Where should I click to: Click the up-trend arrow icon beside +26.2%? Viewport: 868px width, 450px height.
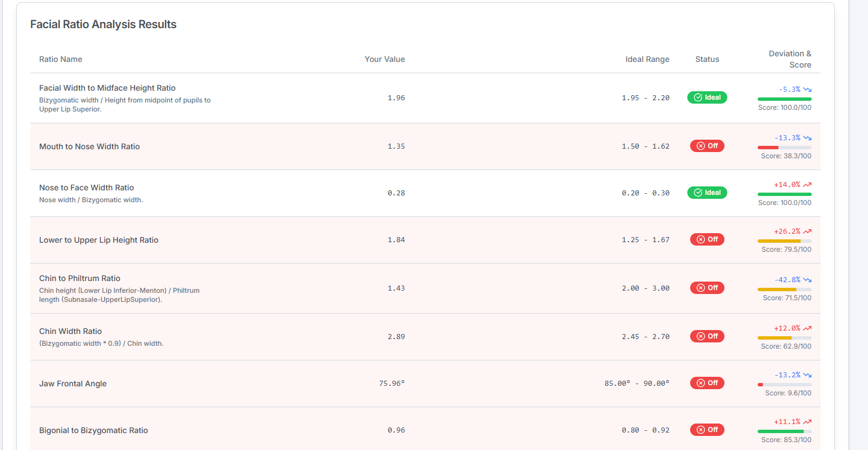807,231
